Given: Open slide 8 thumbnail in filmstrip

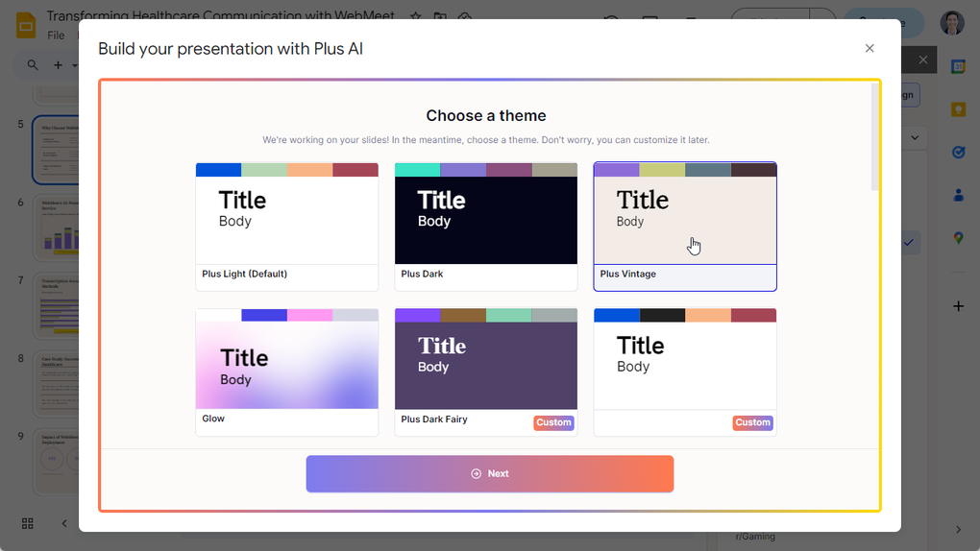Looking at the screenshot, I should (56, 384).
